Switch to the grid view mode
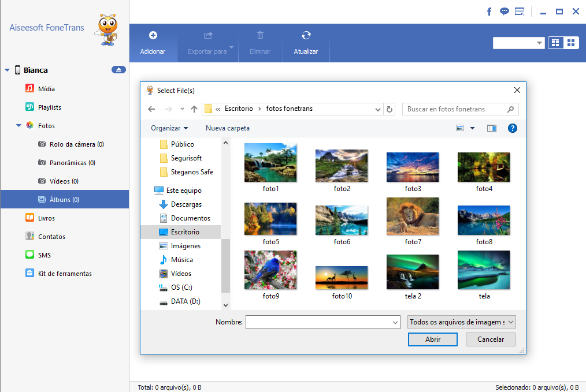 click(x=571, y=43)
